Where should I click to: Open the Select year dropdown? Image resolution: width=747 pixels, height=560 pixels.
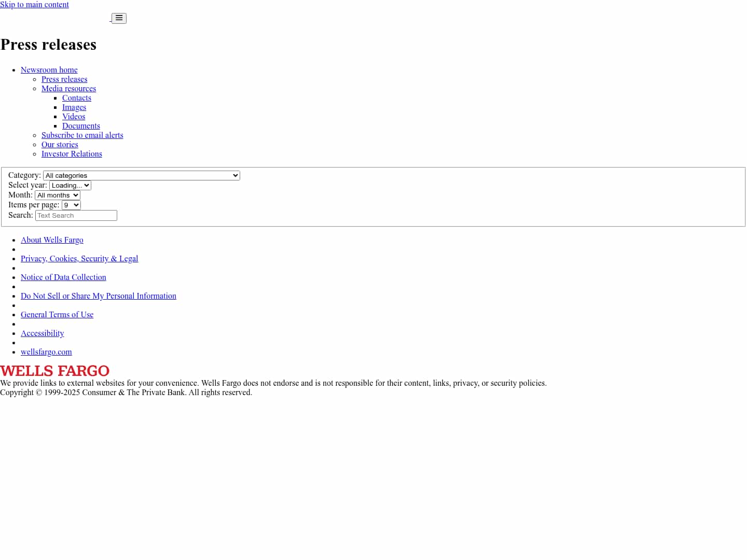coord(71,186)
